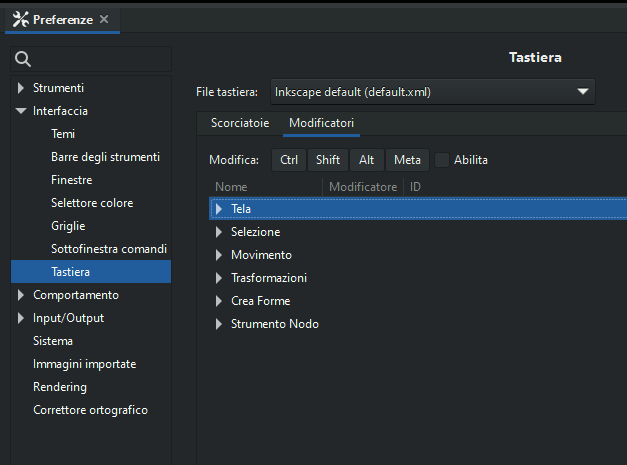Check the Abilita checkbox
The width and height of the screenshot is (627, 465).
coord(442,160)
